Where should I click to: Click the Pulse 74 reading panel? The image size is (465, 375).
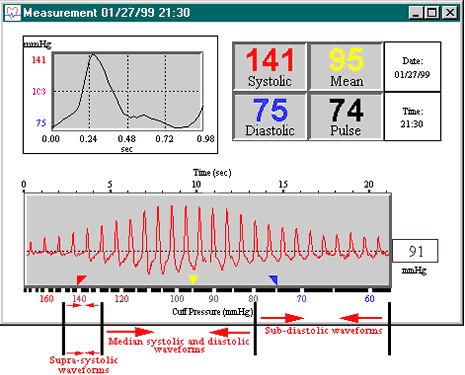[x=346, y=116]
